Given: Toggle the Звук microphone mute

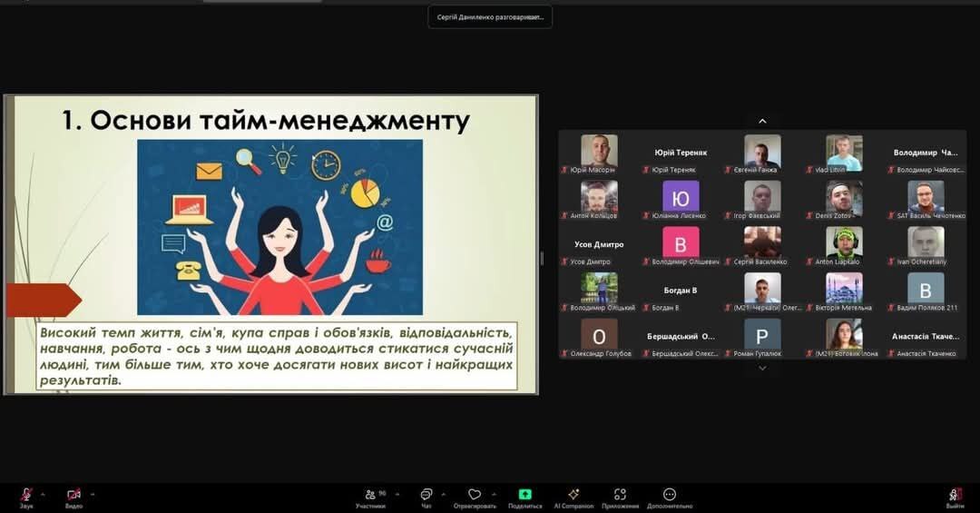Looking at the screenshot, I should 26,495.
